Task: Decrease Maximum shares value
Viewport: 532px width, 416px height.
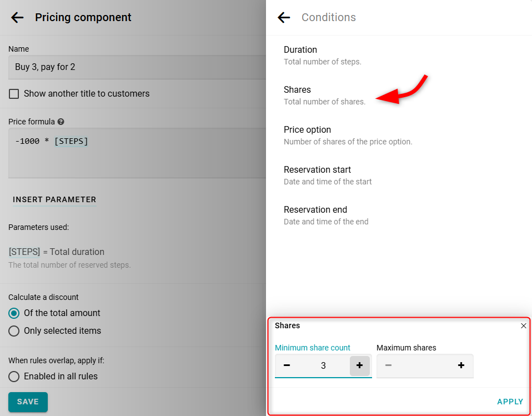Action: pos(388,365)
